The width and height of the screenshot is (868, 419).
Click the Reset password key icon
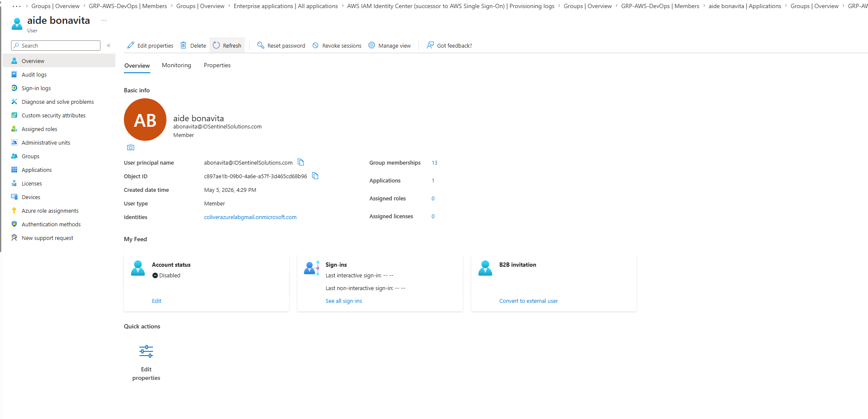(x=261, y=45)
